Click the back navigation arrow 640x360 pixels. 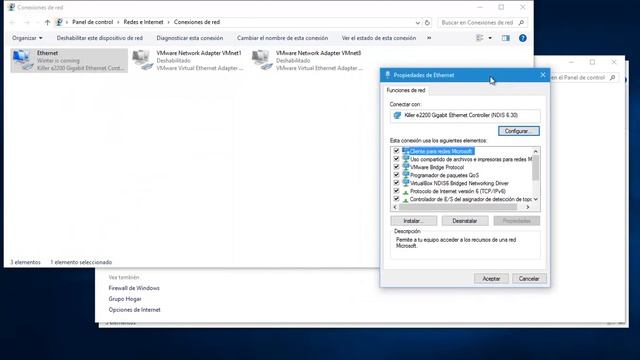pos(12,22)
